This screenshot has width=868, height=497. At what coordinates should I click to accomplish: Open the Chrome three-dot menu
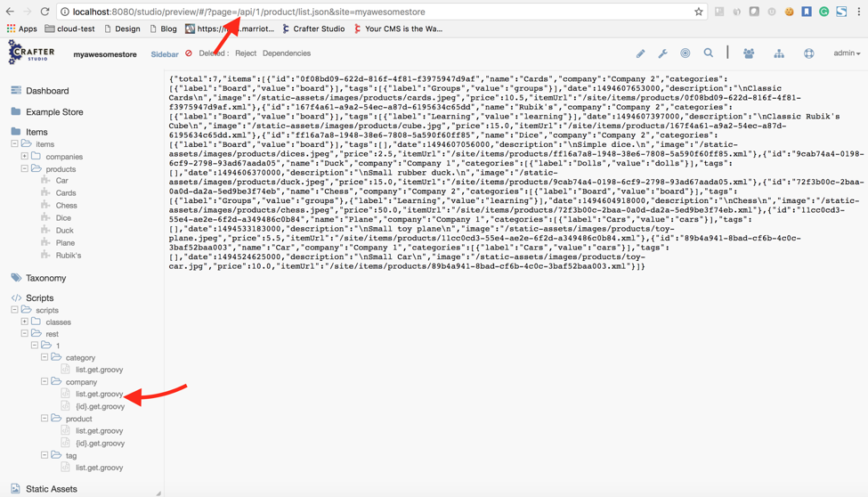coord(859,12)
